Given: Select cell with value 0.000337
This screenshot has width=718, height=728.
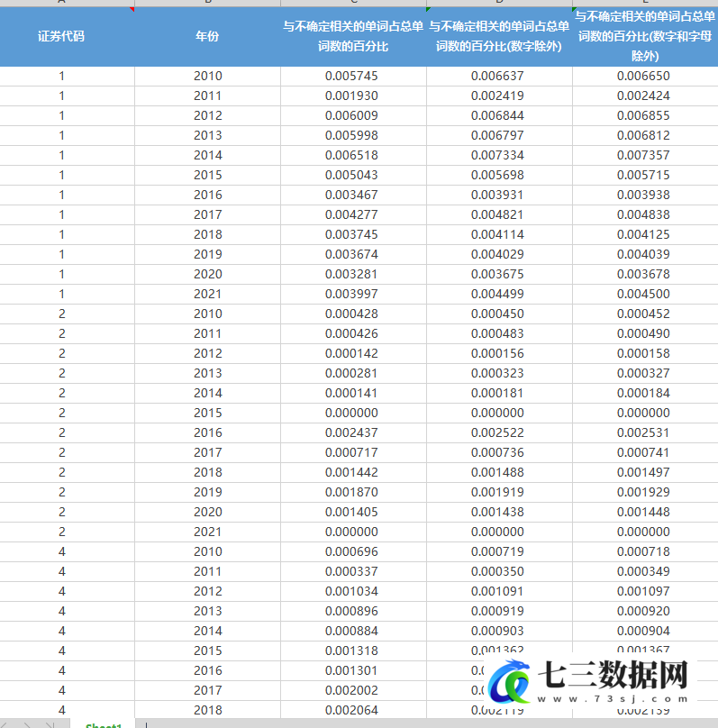Looking at the screenshot, I should 353,571.
